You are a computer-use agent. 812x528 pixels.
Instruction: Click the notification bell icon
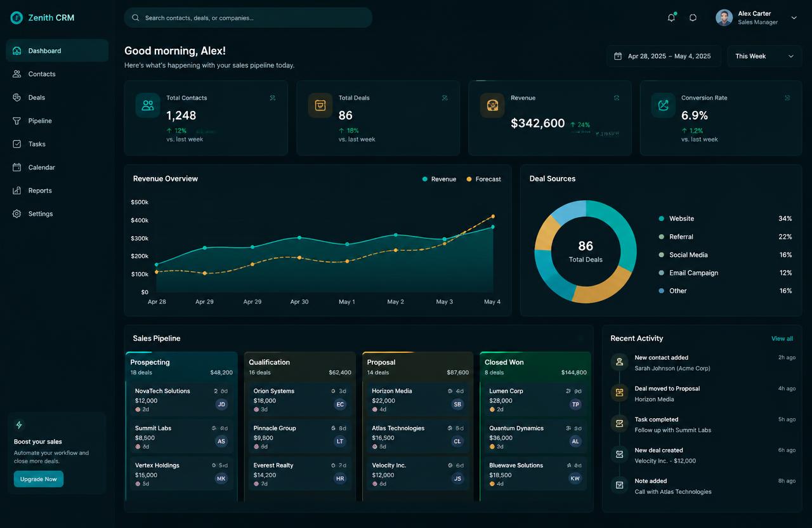[671, 18]
